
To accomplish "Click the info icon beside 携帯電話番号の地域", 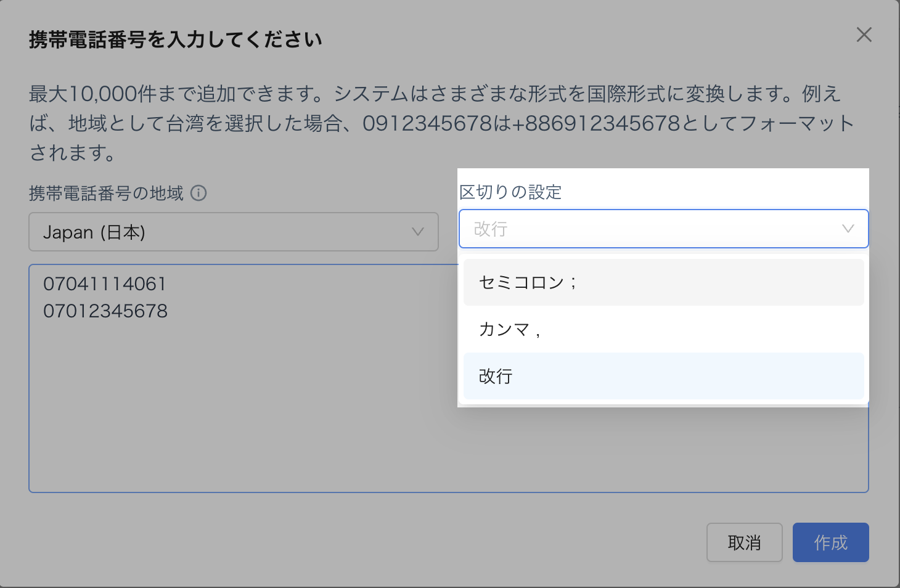I will click(198, 194).
